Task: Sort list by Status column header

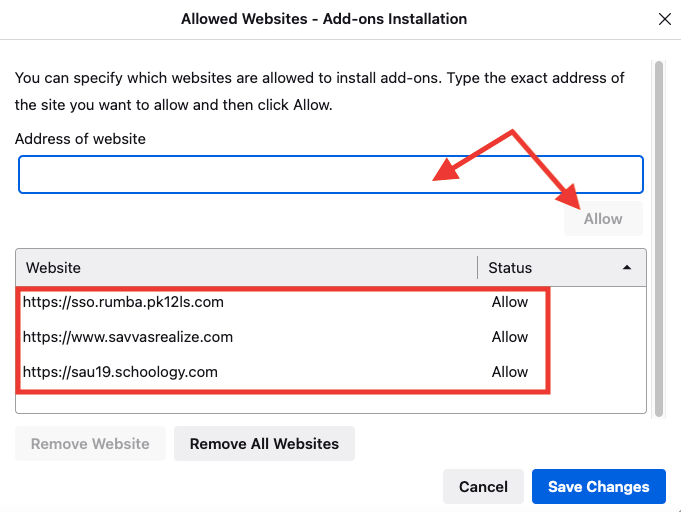Action: coord(562,268)
